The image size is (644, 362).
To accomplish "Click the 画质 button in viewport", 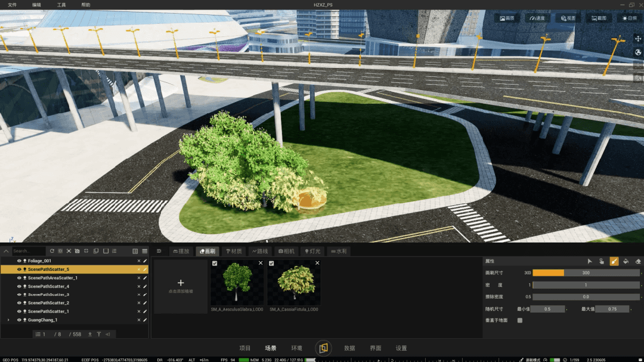I will (507, 18).
